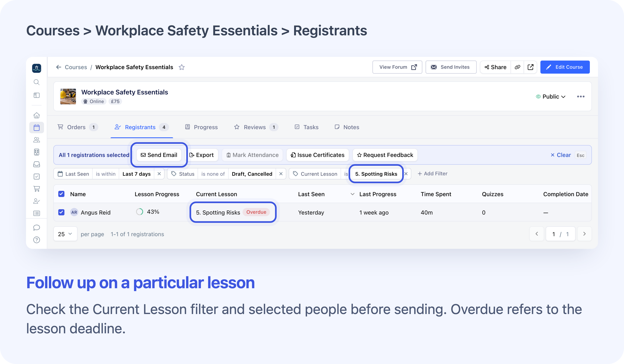The image size is (624, 364).
Task: Open the search icon in sidebar
Action: [36, 82]
